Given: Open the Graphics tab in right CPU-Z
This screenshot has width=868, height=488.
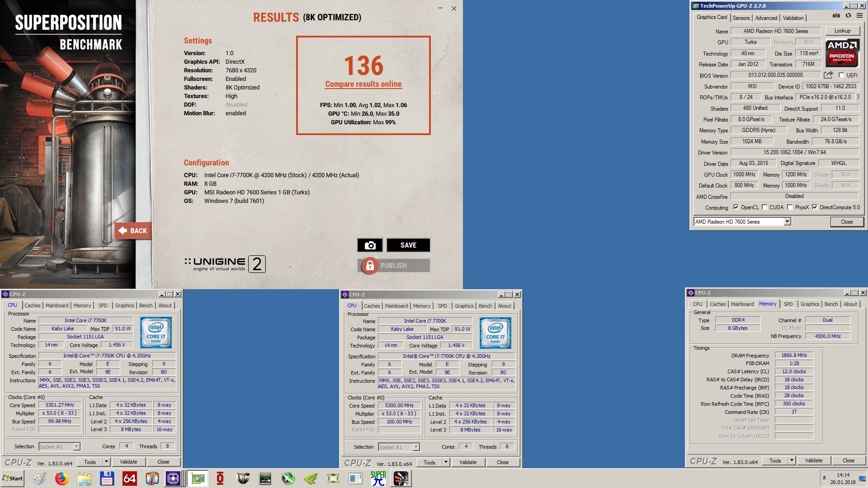Looking at the screenshot, I should (810, 304).
